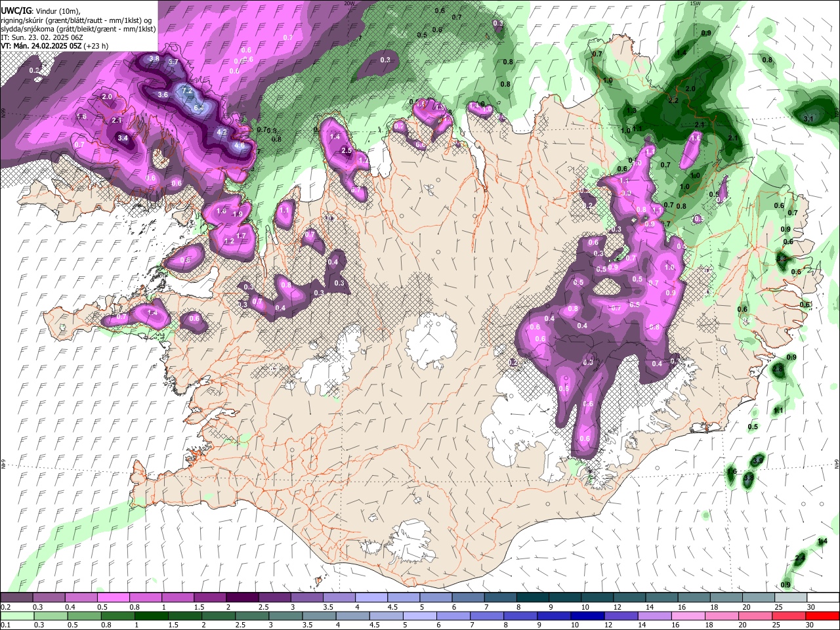Click the 3.4 snowfall value on map
This screenshot has width=840, height=630.
[123, 138]
